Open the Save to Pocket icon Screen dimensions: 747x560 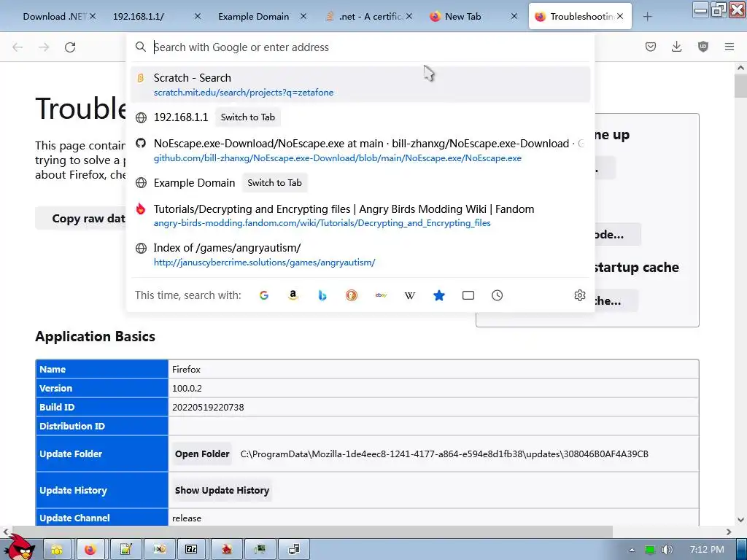650,47
